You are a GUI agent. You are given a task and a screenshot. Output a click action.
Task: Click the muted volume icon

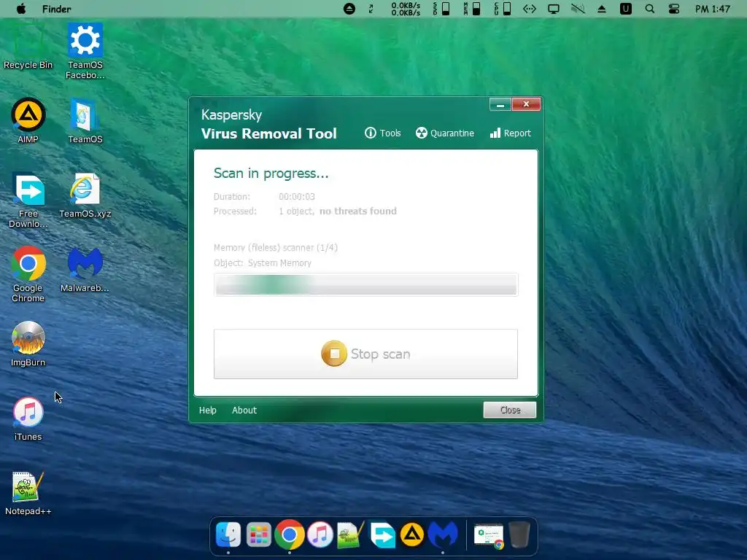click(578, 9)
